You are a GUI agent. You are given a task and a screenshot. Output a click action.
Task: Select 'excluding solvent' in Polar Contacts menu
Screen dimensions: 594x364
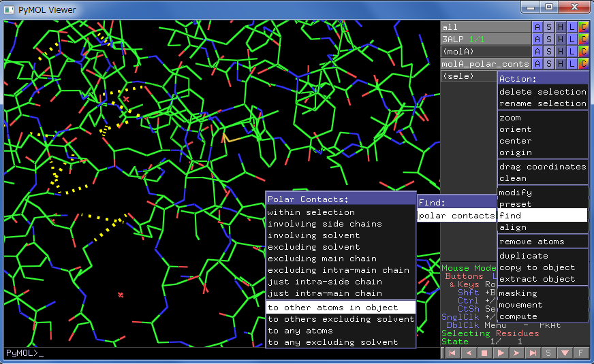313,247
